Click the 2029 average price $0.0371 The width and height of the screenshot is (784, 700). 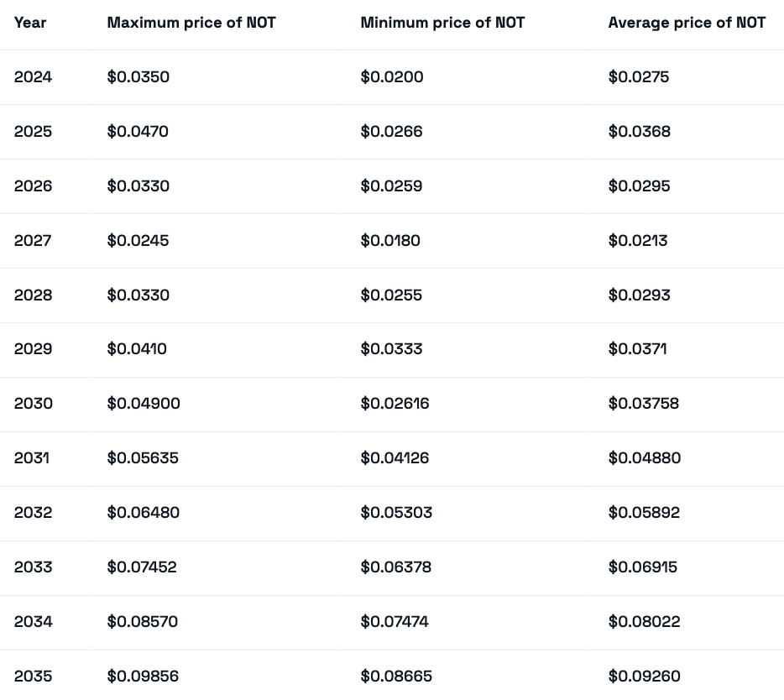coord(638,349)
